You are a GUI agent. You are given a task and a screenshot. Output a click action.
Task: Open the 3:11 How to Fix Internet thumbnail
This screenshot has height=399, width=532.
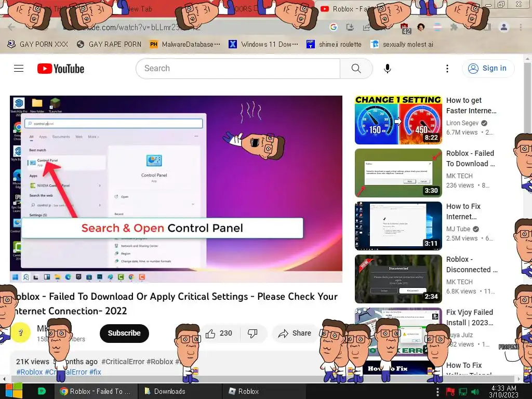click(x=398, y=226)
